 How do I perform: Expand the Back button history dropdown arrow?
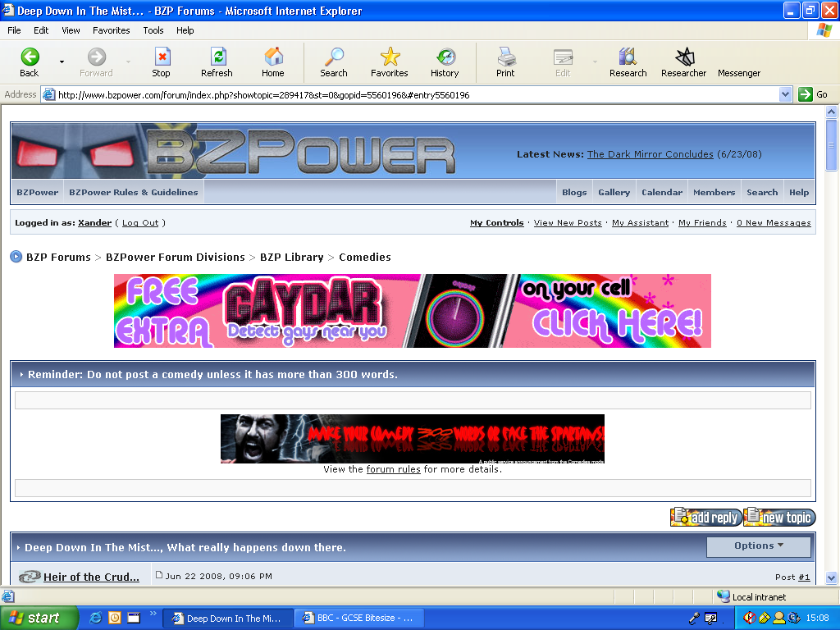point(60,62)
